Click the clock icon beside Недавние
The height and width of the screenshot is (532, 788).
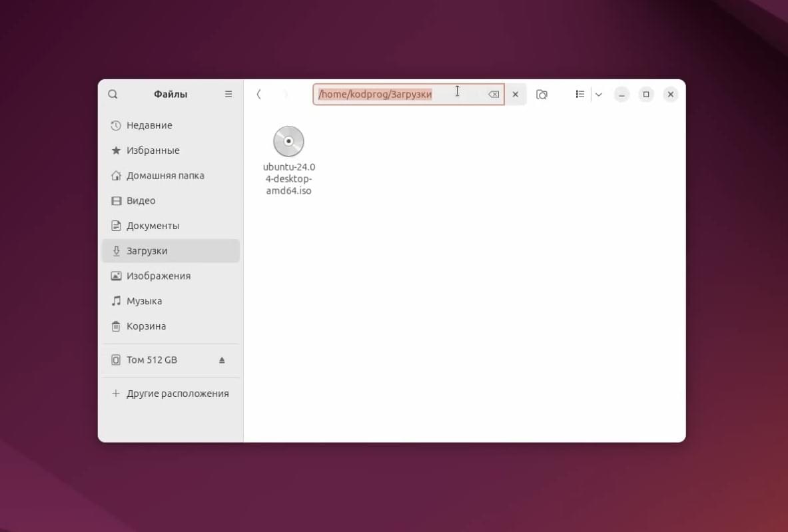click(116, 125)
